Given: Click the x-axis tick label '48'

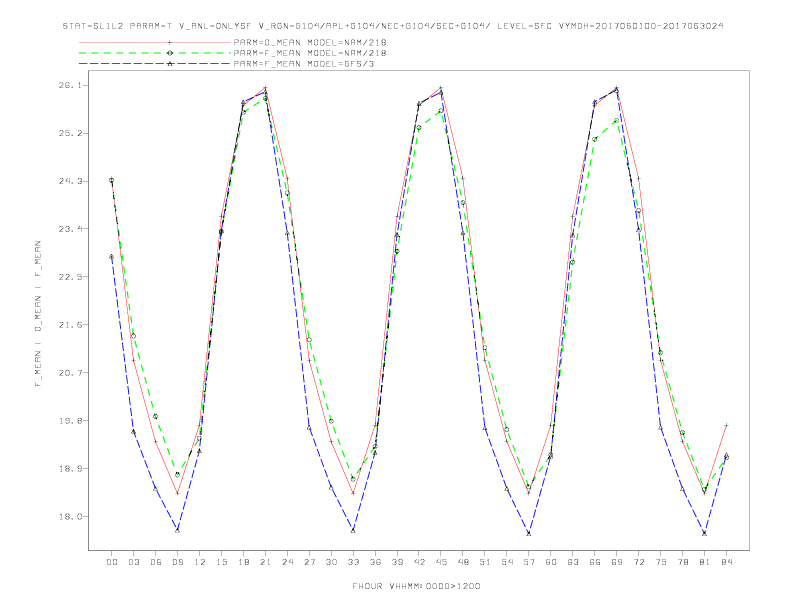Looking at the screenshot, I should pos(463,562).
